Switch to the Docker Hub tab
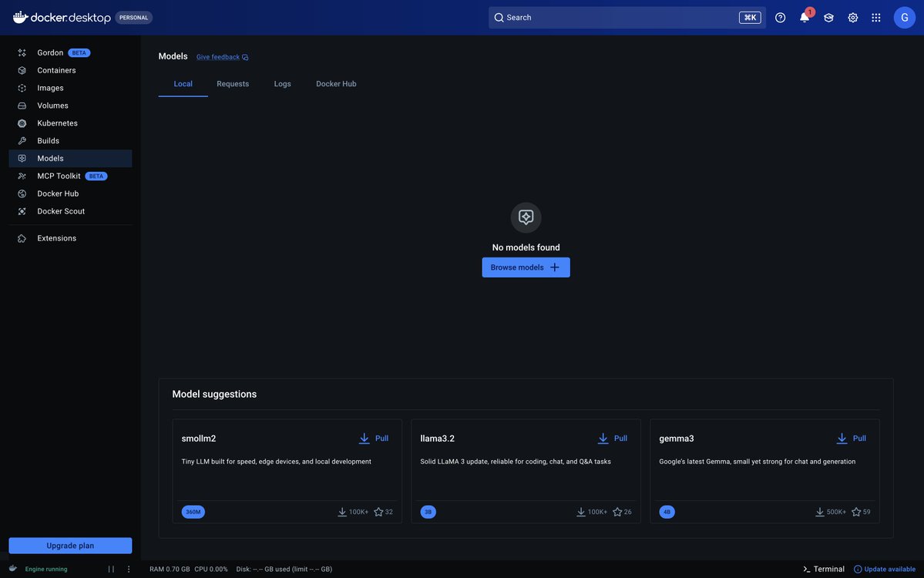 point(336,84)
